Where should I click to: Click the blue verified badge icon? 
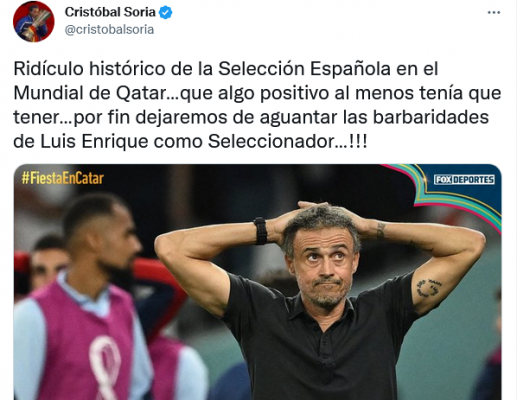(x=165, y=13)
